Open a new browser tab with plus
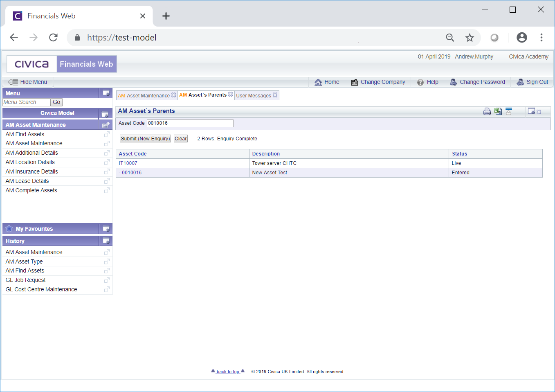Image resolution: width=555 pixels, height=392 pixels. (166, 16)
